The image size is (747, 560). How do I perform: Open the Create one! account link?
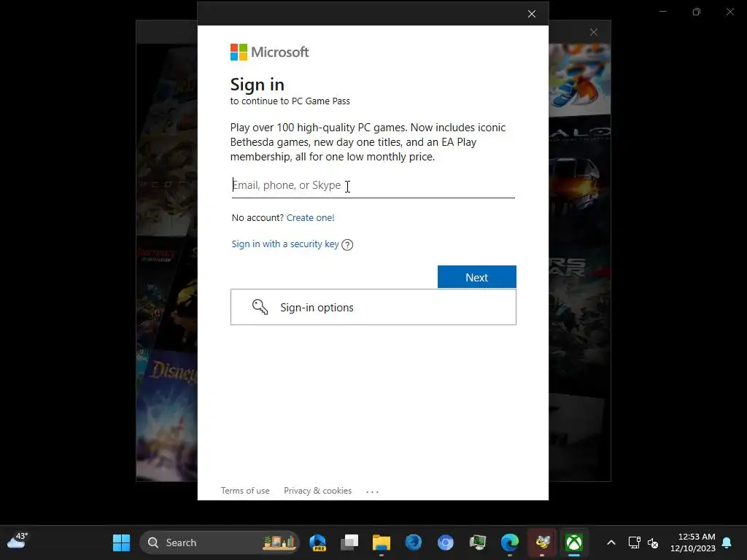310,217
